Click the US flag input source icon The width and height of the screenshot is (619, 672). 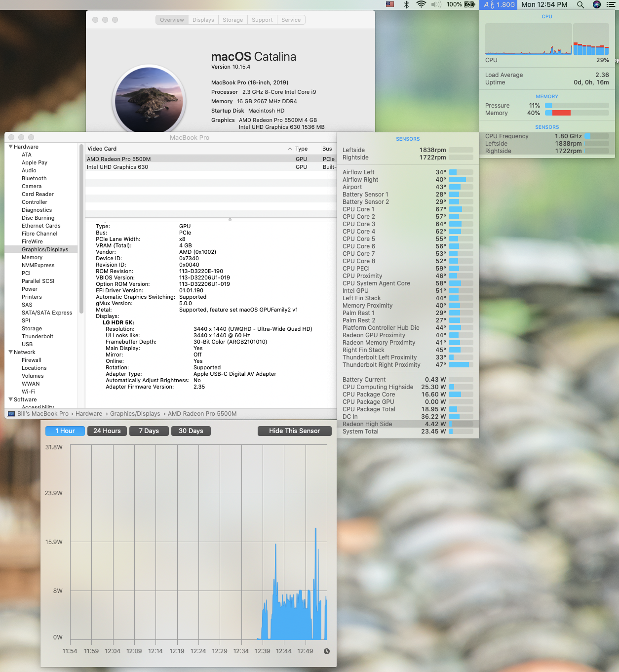pyautogui.click(x=390, y=4)
